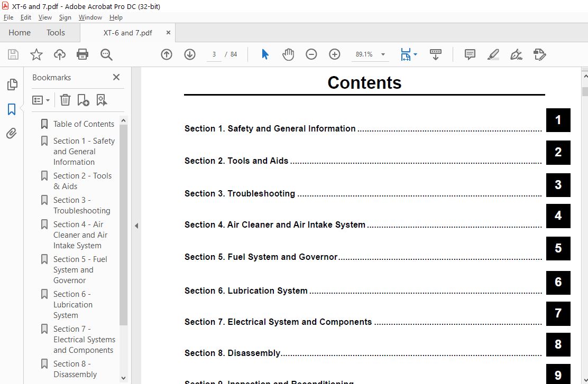The width and height of the screenshot is (588, 384).
Task: Click the fit width page display icon
Action: pos(406,55)
